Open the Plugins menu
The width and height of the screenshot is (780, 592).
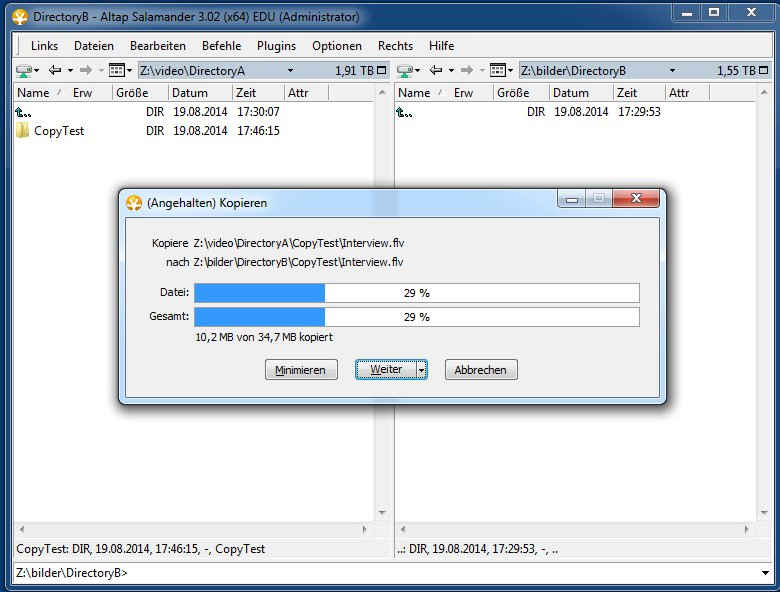tap(276, 46)
